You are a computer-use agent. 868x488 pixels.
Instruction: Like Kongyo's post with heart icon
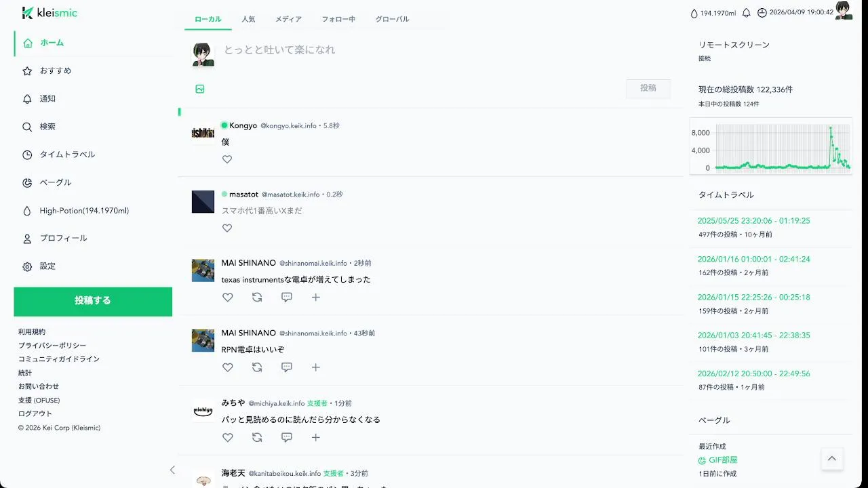[227, 159]
